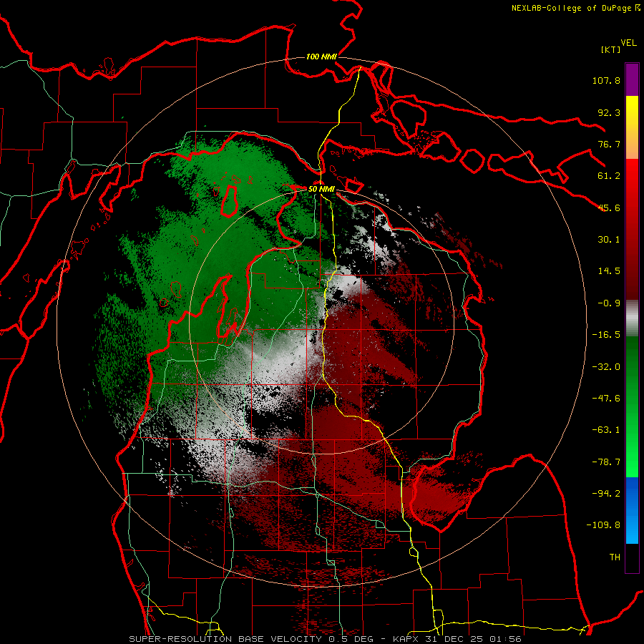Click the -109.8 velocity scale value

point(603,525)
